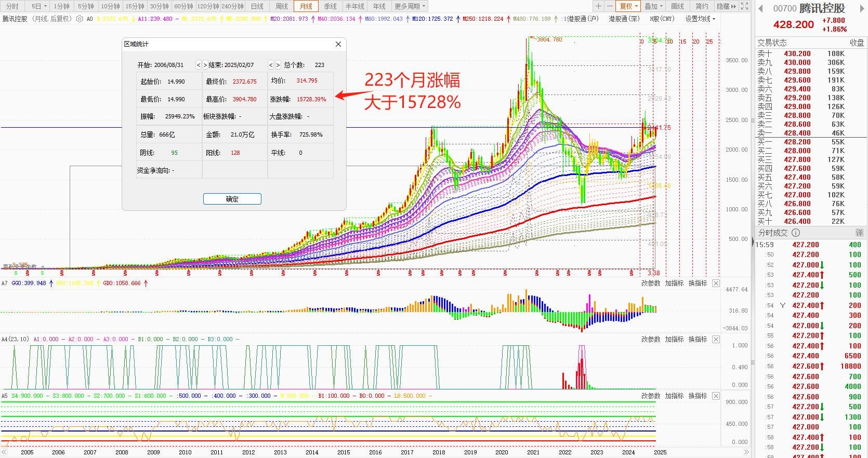Click the 买一 price 428.200 row
This screenshot has width=868, height=458.
811,142
